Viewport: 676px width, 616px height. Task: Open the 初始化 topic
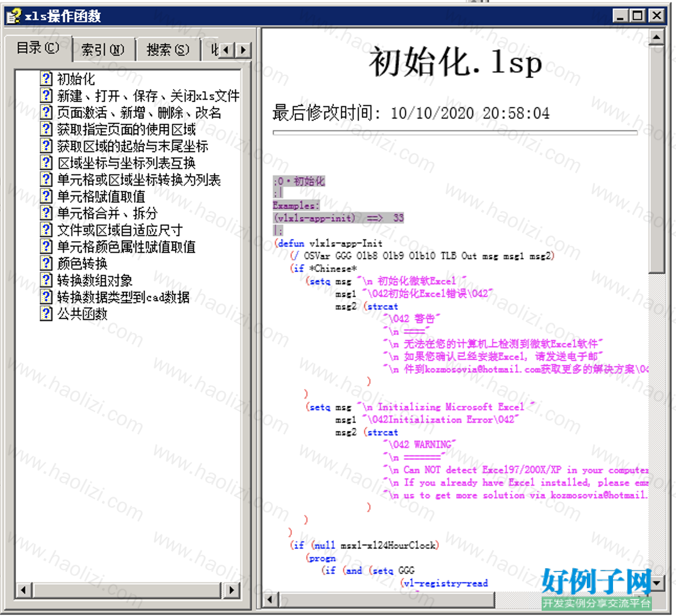coord(76,79)
